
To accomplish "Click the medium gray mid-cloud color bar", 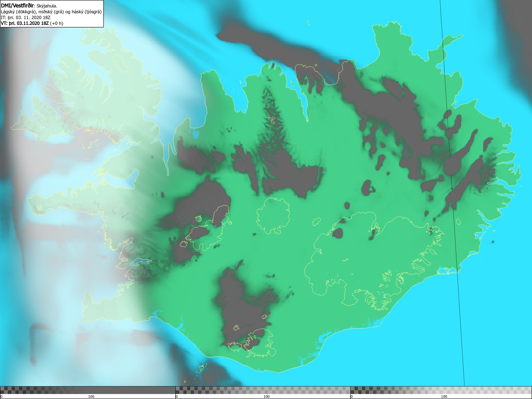I will click(x=263, y=390).
